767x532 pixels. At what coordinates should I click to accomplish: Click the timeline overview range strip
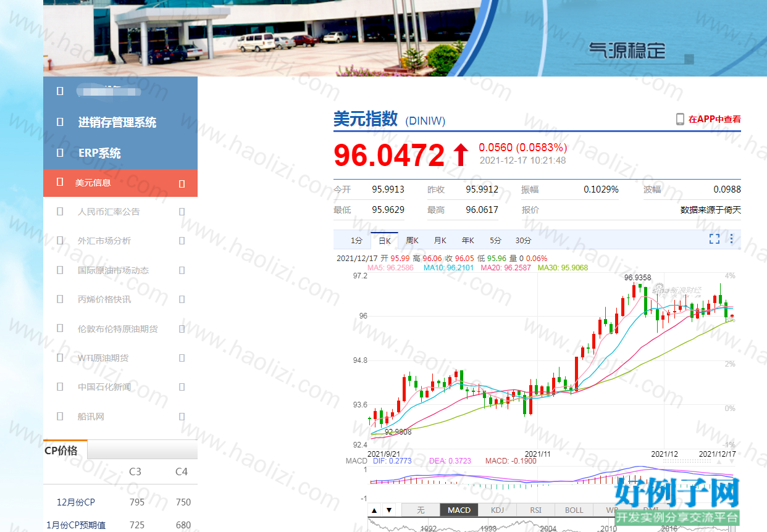click(553, 526)
